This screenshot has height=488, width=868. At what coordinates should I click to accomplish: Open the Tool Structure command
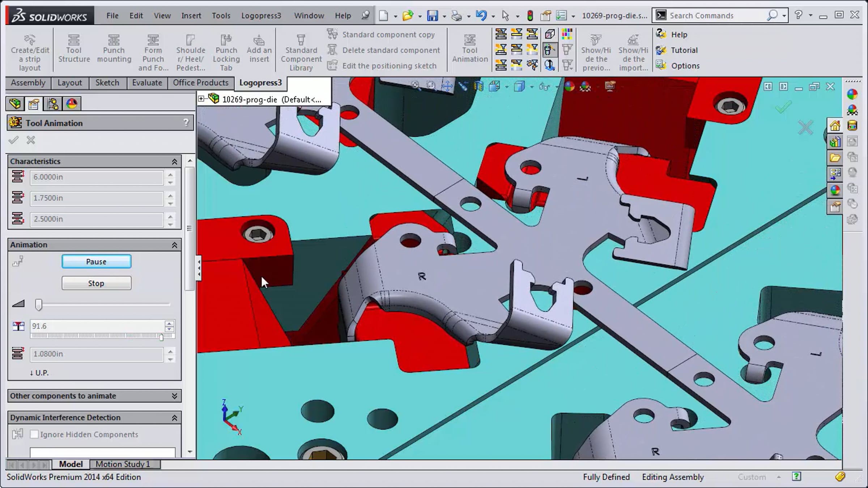74,50
